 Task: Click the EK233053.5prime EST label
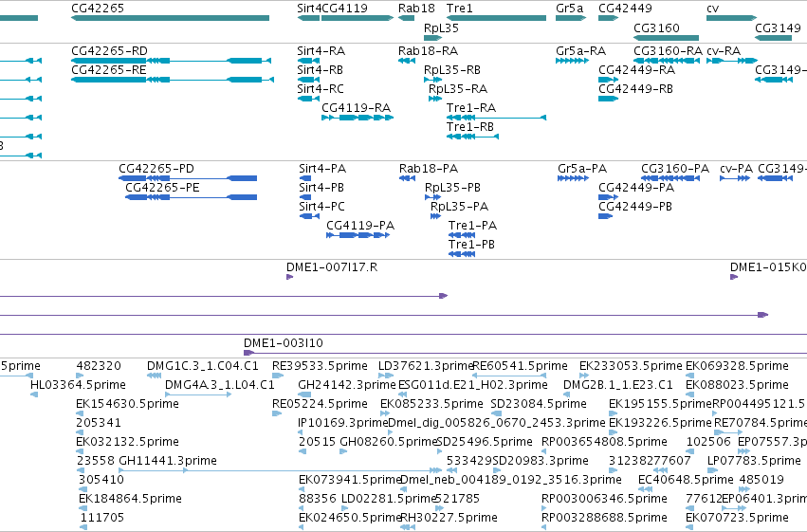631,366
